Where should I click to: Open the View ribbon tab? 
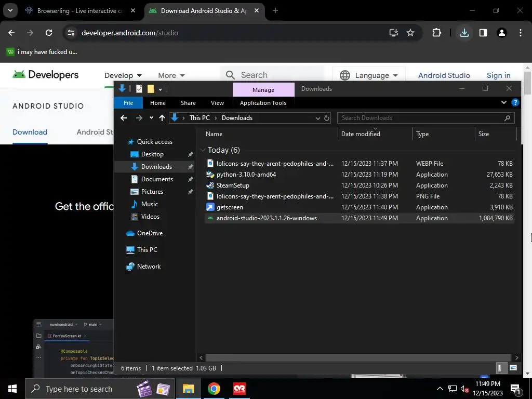[217, 103]
